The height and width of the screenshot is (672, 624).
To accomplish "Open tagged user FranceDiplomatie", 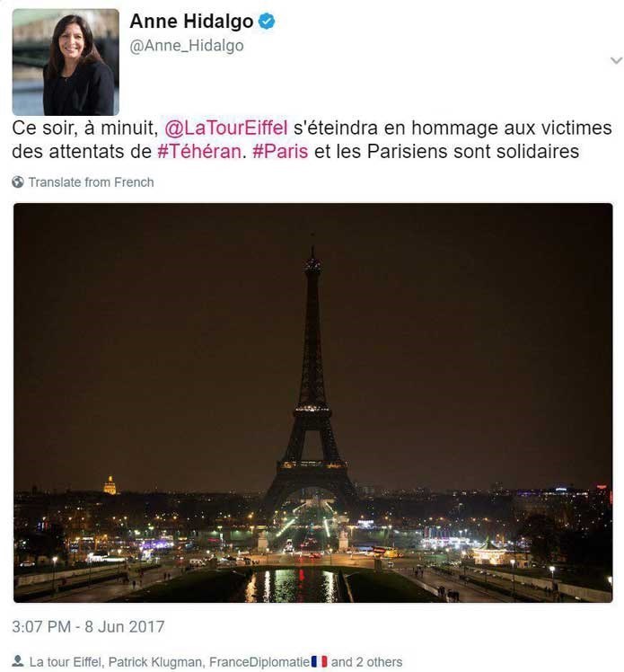I will [x=259, y=662].
